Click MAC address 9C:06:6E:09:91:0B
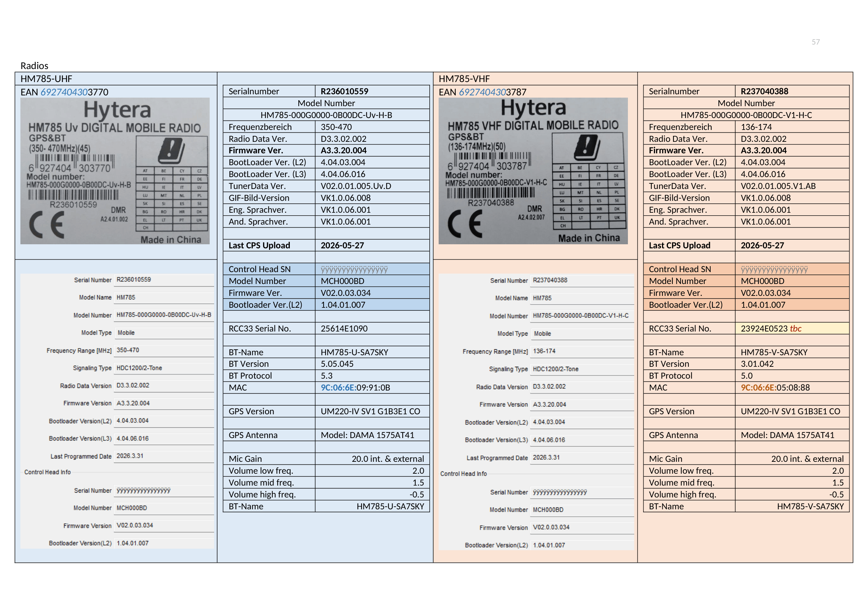This screenshot has height=614, width=868. click(x=356, y=388)
